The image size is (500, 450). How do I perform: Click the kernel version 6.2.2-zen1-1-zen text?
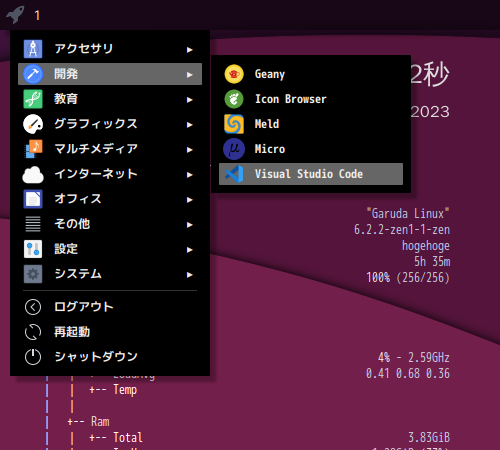click(402, 229)
